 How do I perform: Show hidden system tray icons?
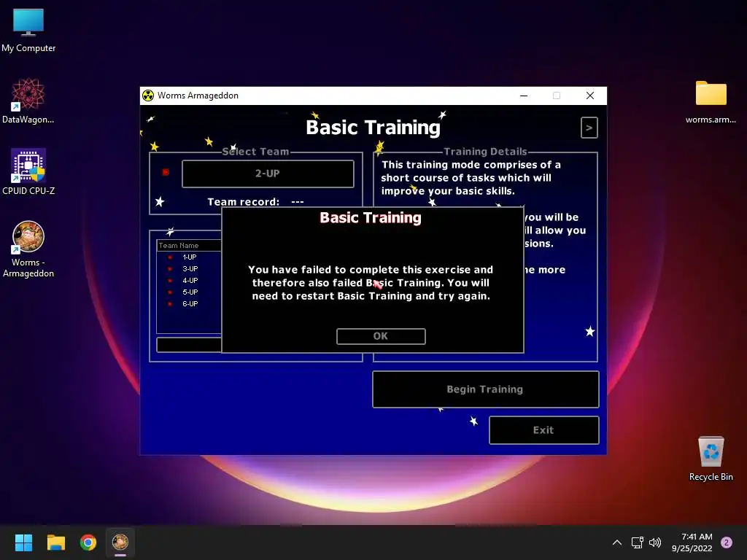[617, 542]
